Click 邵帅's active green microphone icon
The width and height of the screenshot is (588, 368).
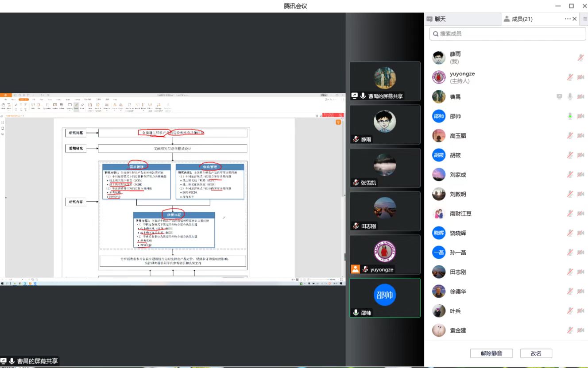[x=570, y=116]
